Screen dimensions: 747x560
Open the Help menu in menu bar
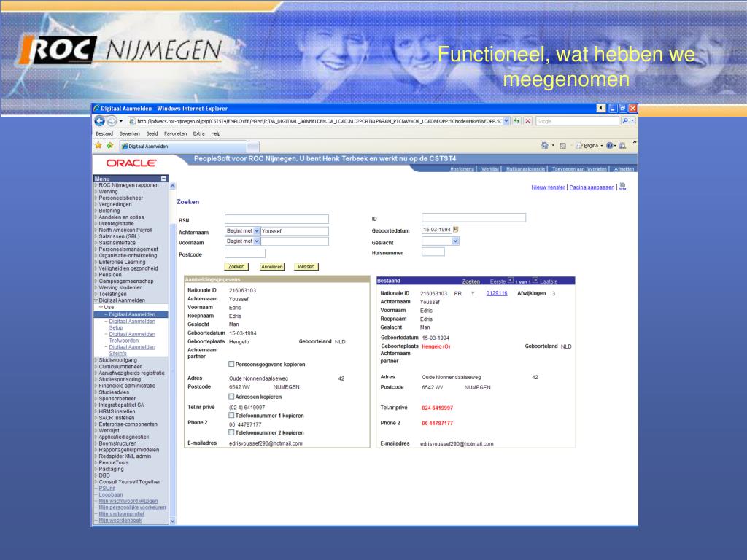coord(216,134)
